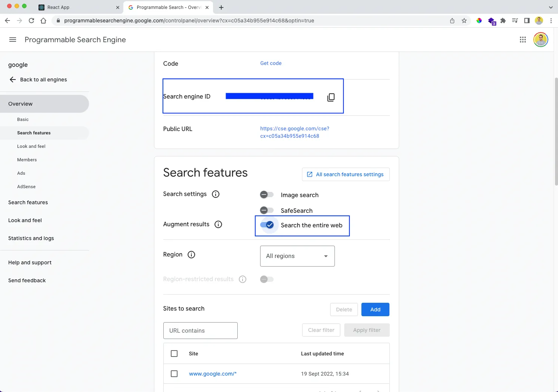Viewport: 558px width, 392px height.
Task: Select Basic under Overview
Action: click(x=23, y=119)
